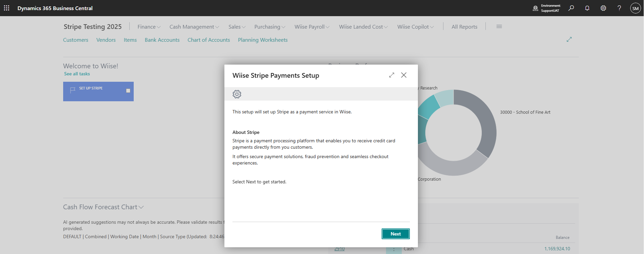Expand the role center page arrow icon
Screen dimensions: 644x254
569,39
